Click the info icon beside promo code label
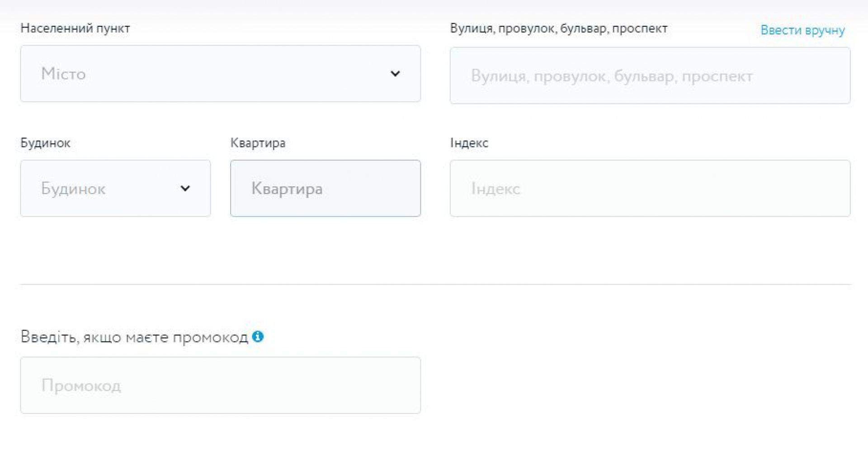This screenshot has width=868, height=456. pyautogui.click(x=258, y=337)
